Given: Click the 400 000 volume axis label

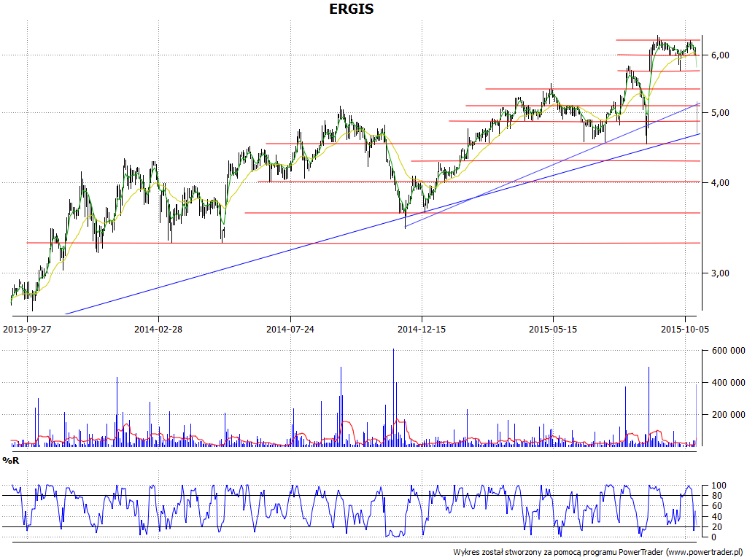Looking at the screenshot, I should tap(728, 383).
